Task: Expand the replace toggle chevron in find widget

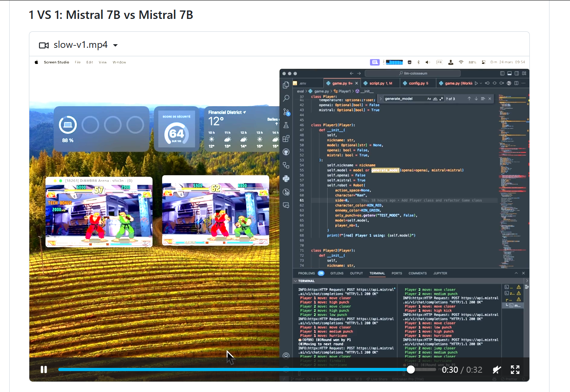Action: click(x=381, y=99)
